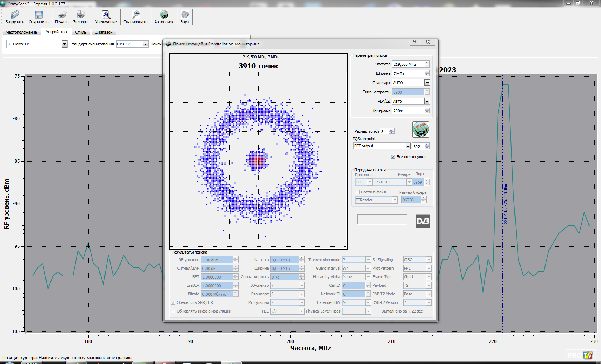Image resolution: width=601 pixels, height=364 pixels.
Task: Open the Диапазон tab
Action: point(104,32)
